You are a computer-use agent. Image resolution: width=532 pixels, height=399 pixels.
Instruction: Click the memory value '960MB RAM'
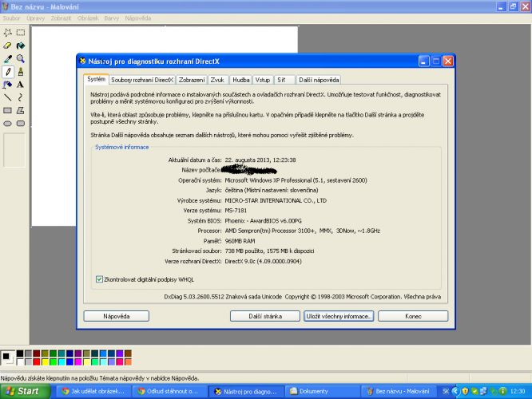point(240,241)
